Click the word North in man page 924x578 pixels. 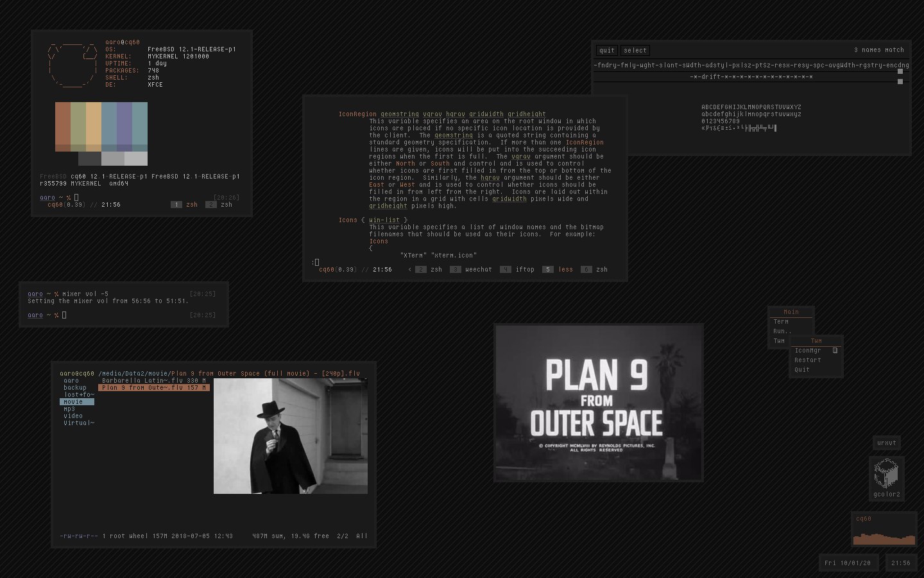pyautogui.click(x=406, y=164)
